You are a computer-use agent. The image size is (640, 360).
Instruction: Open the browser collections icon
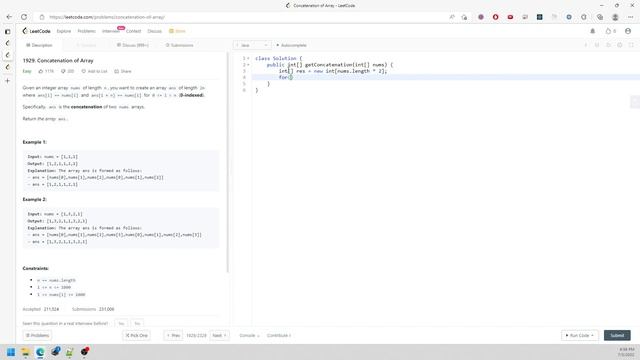pyautogui.click(x=600, y=17)
